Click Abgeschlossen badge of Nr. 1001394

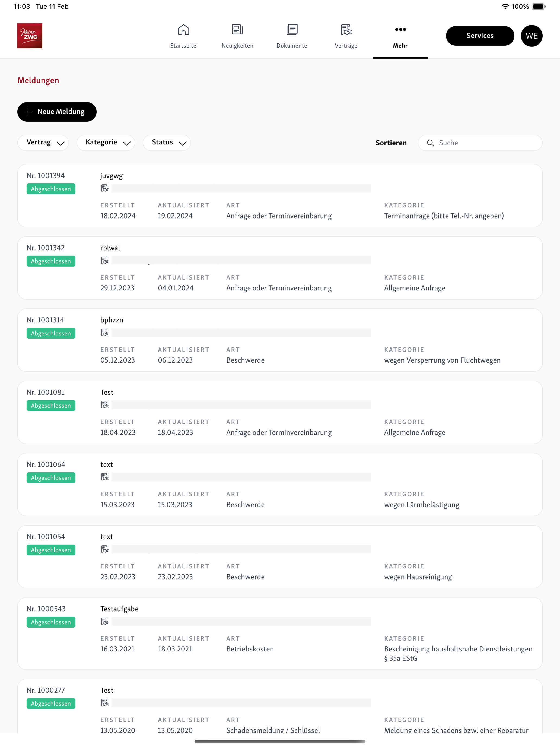tap(51, 189)
